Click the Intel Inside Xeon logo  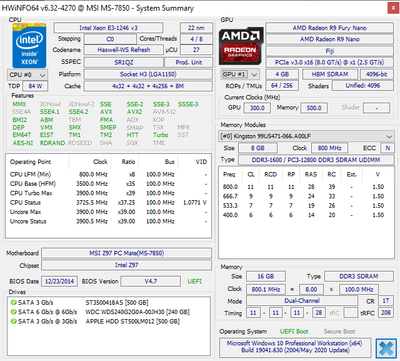(x=29, y=45)
